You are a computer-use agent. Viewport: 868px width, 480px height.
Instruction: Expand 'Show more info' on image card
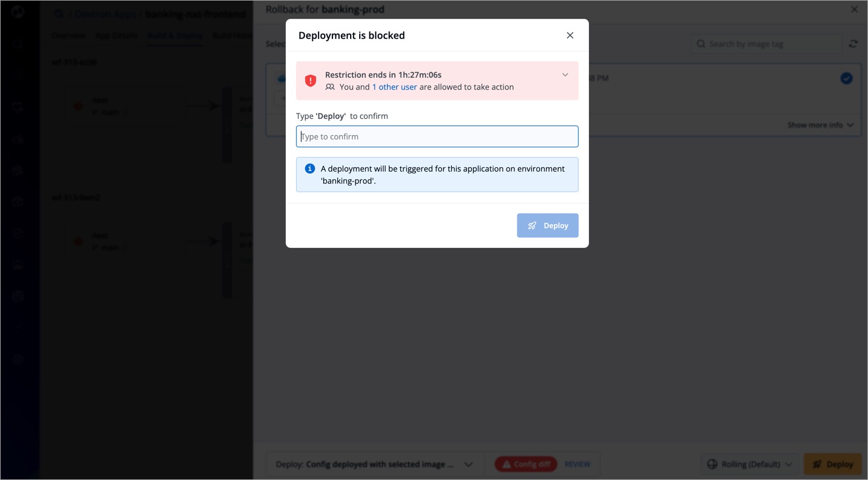click(820, 125)
